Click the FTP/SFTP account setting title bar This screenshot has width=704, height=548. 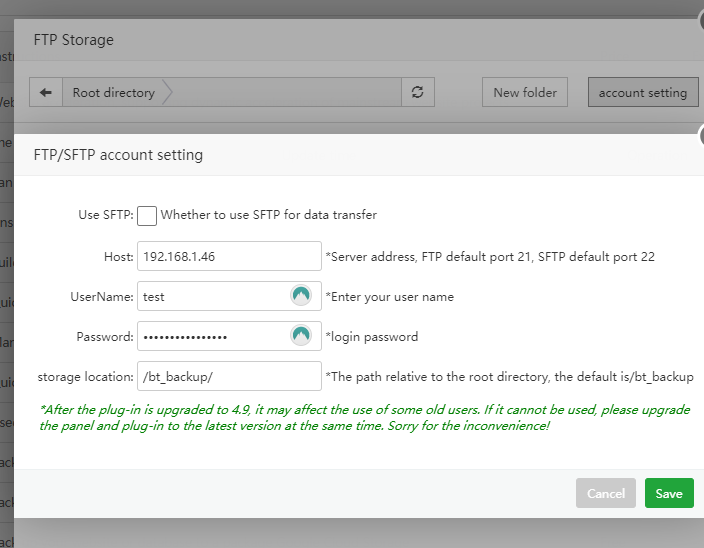(300, 155)
